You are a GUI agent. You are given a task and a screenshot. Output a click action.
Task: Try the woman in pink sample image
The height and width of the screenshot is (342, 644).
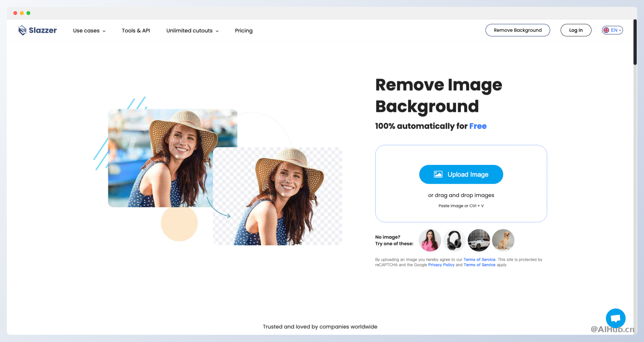coord(430,240)
